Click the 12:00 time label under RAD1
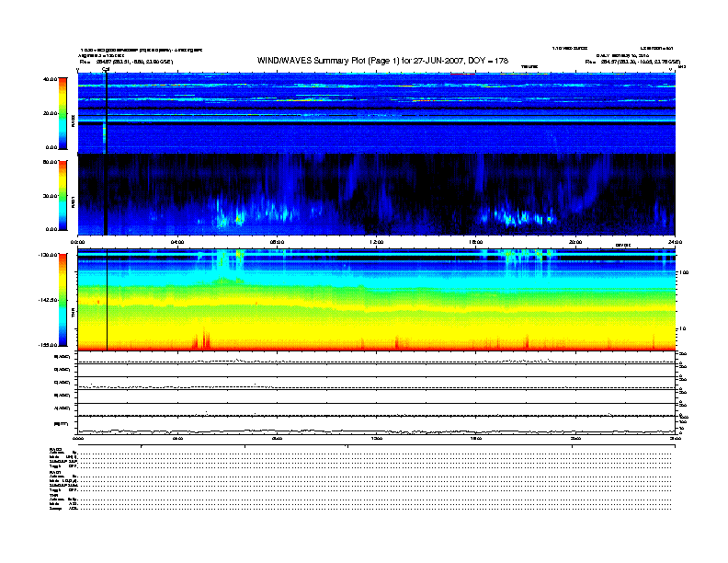This screenshot has height=563, width=728. 376,242
